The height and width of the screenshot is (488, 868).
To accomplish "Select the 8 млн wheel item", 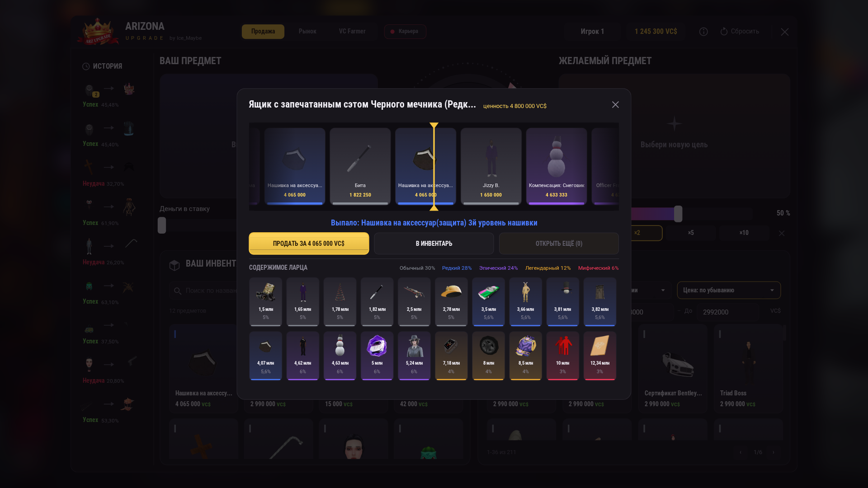I will click(489, 356).
